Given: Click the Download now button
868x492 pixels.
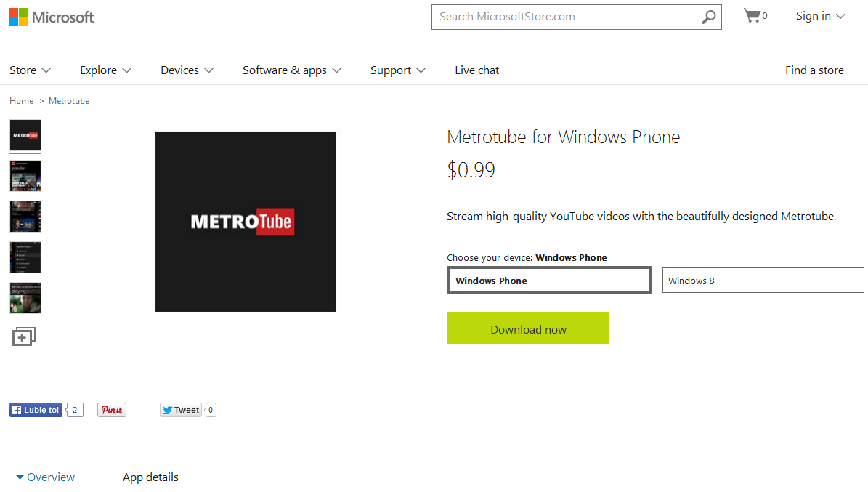Looking at the screenshot, I should pos(528,328).
